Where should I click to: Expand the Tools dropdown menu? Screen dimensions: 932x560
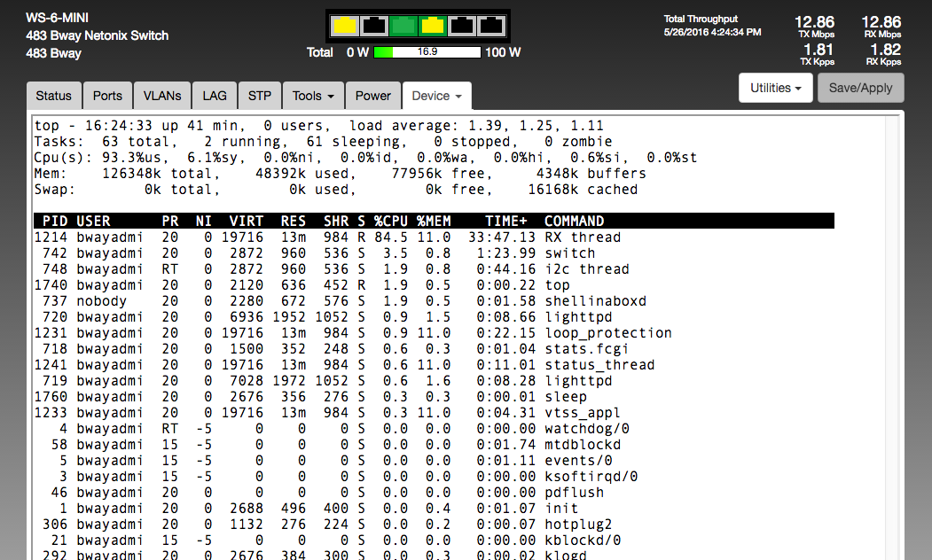coord(313,96)
